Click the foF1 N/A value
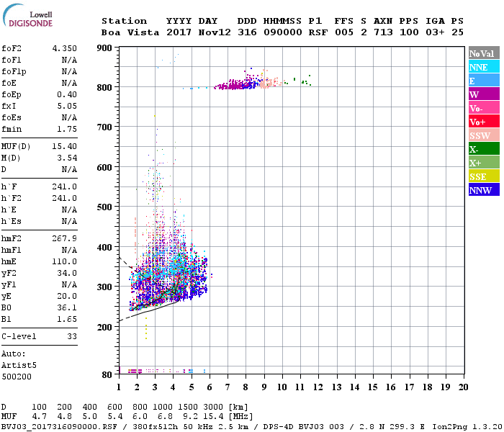504x432 pixels. (69, 60)
